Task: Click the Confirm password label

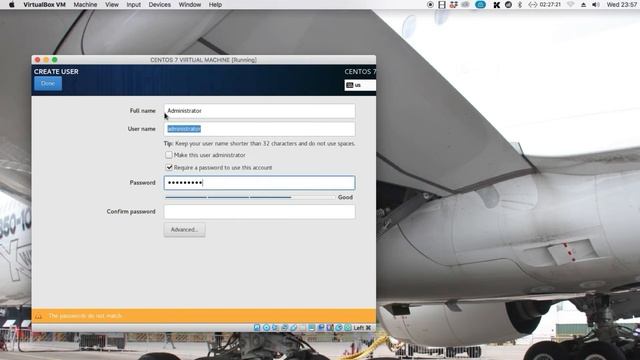Action: pos(131,211)
